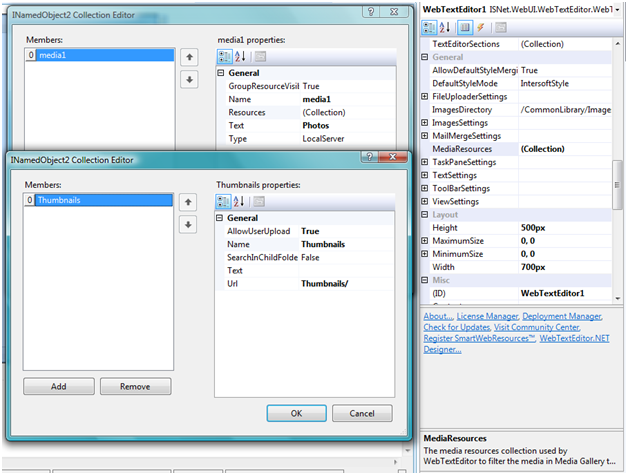Click Alphabetical sort icon in Properties window toolbar

(446, 28)
